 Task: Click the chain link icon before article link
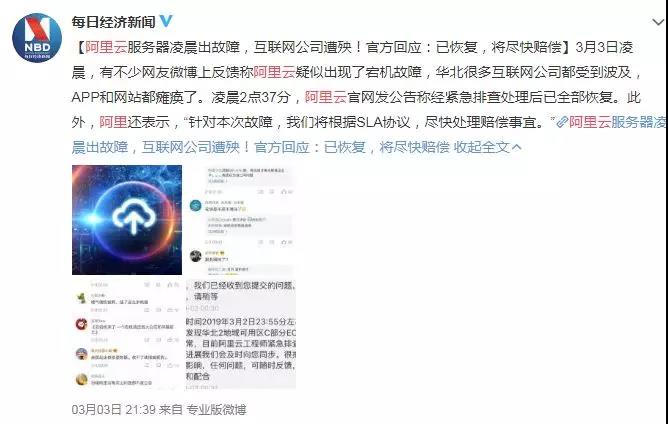tap(562, 123)
